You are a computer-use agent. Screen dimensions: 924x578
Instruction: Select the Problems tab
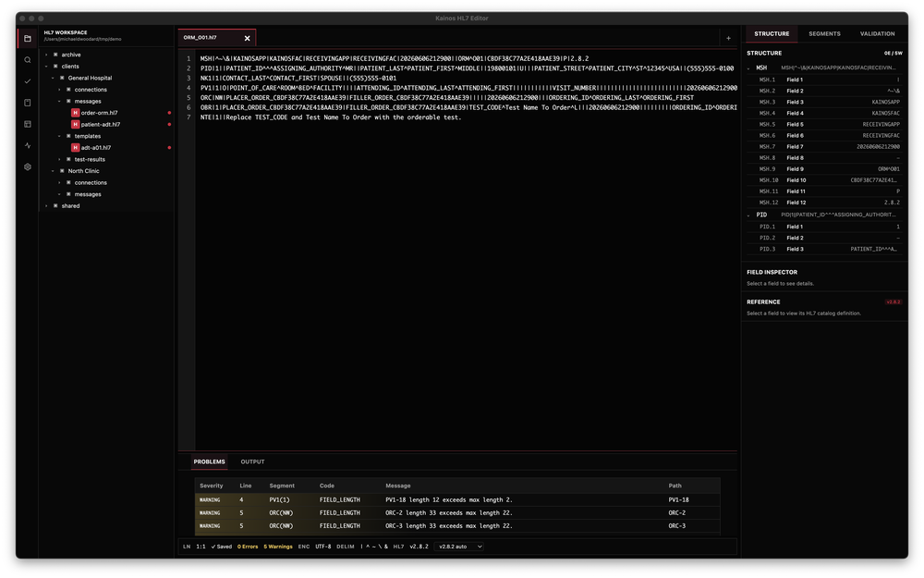[209, 461]
